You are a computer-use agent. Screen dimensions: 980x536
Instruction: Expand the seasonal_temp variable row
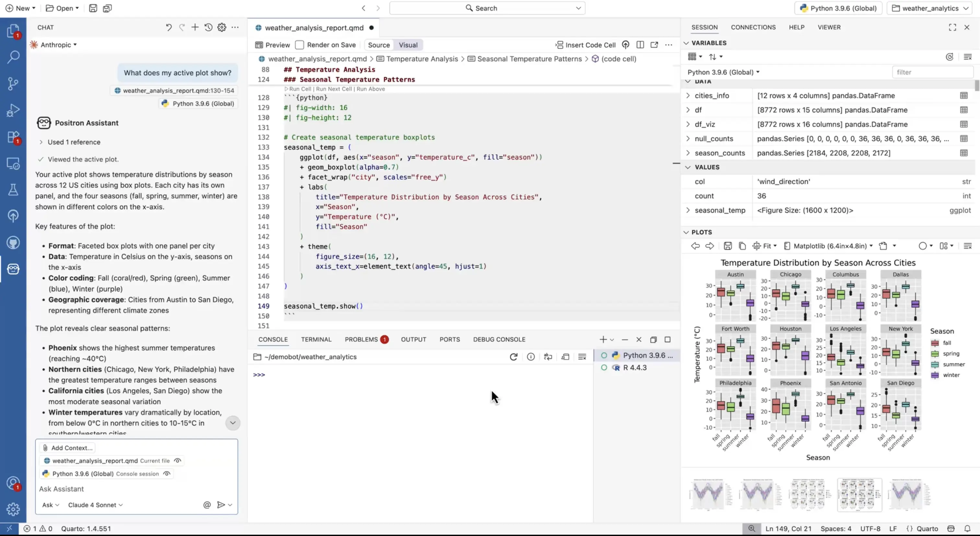click(688, 210)
